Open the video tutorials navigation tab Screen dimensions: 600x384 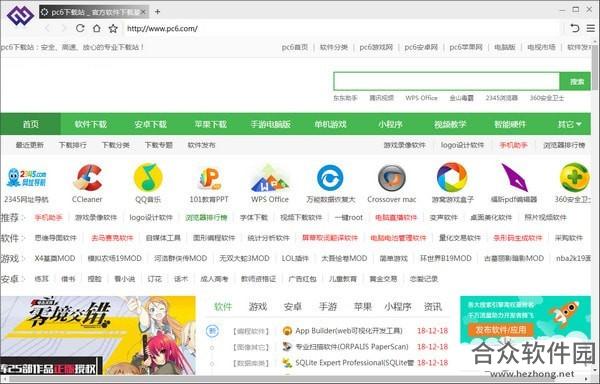point(450,124)
